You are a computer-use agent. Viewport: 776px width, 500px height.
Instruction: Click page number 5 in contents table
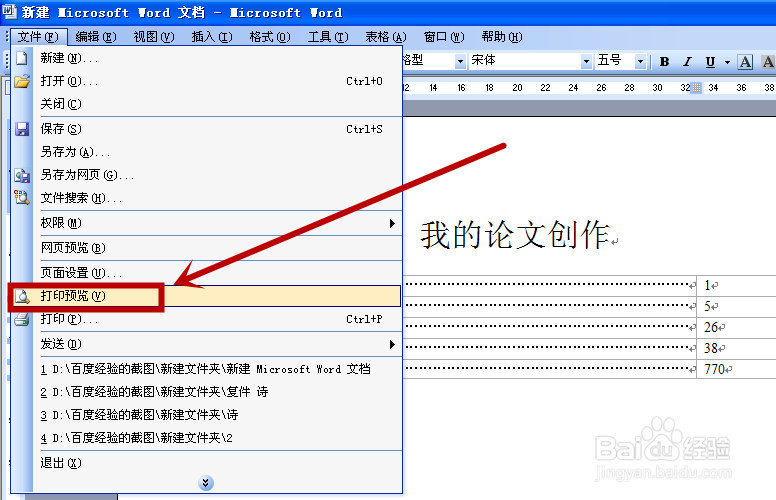coord(708,306)
